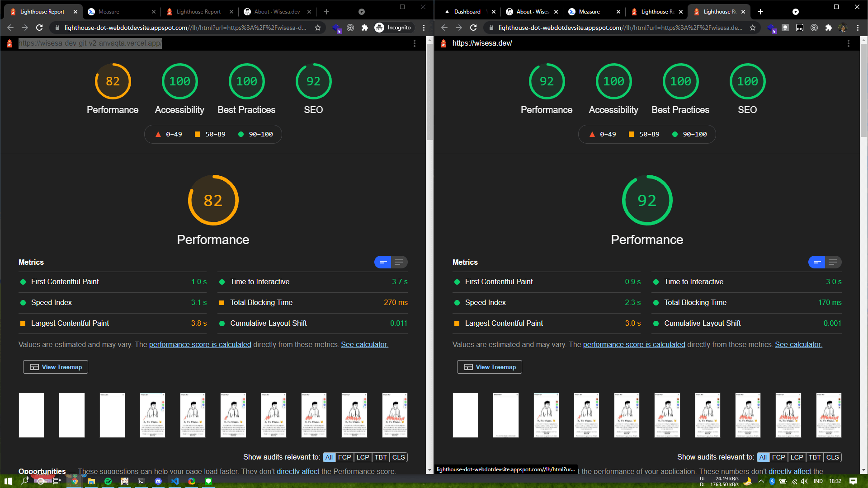Viewport: 868px width, 488px height.
Task: Expand the Largest Contentful Paint metric in the left report
Action: (x=113, y=323)
